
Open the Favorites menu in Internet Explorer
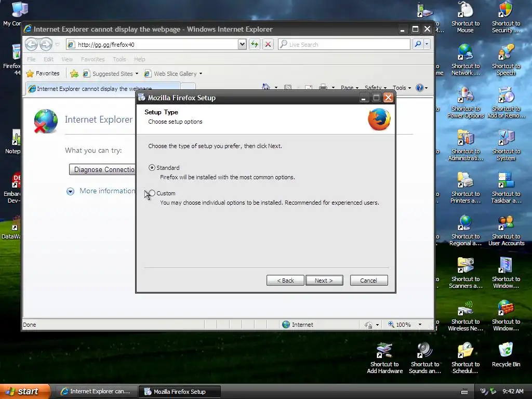pyautogui.click(x=92, y=59)
